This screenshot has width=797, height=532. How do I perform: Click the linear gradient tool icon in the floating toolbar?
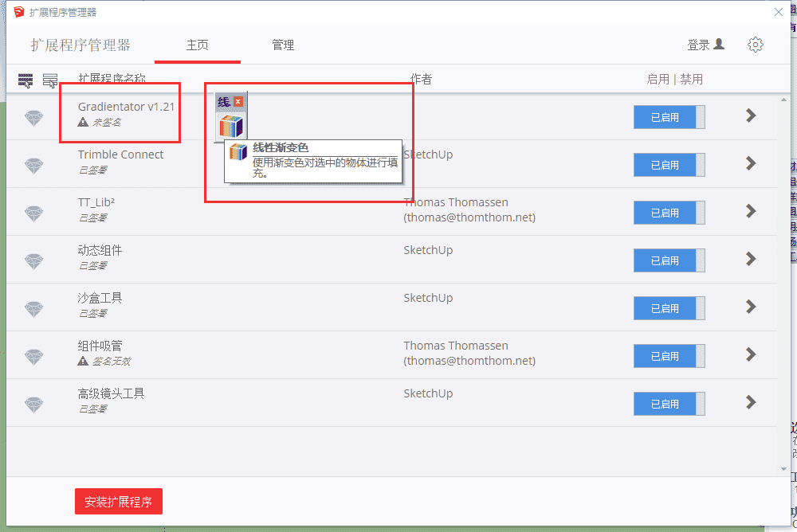click(x=231, y=126)
